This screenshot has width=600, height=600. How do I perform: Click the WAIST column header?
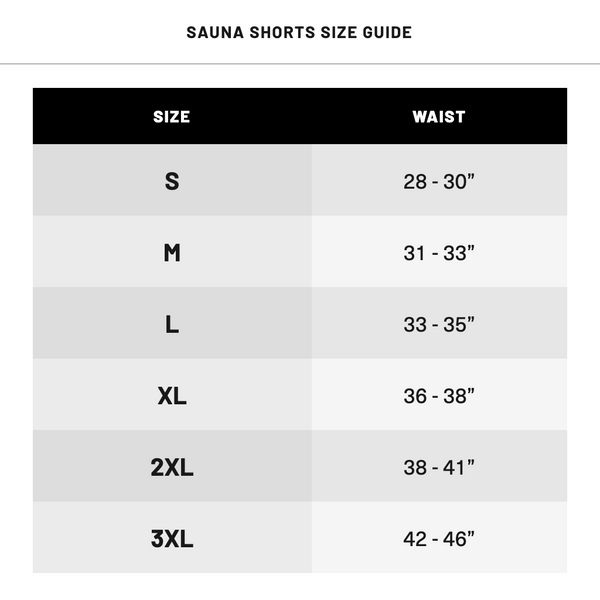(x=439, y=116)
